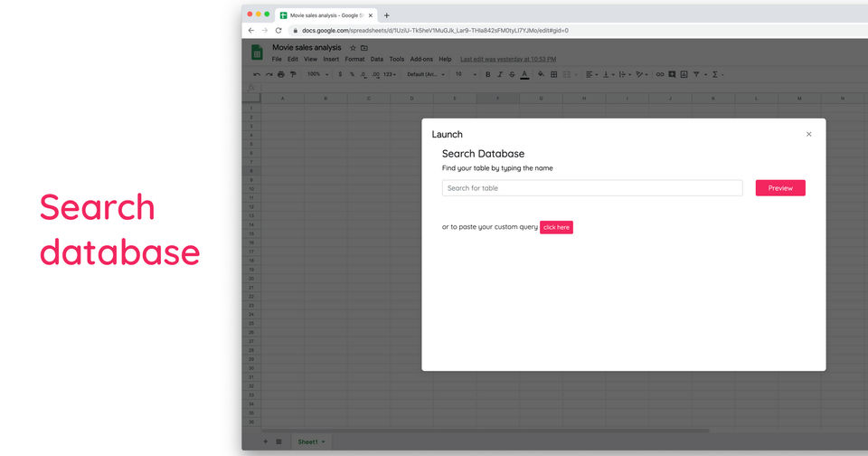
Task: Click the browser back arrow
Action: 251,31
